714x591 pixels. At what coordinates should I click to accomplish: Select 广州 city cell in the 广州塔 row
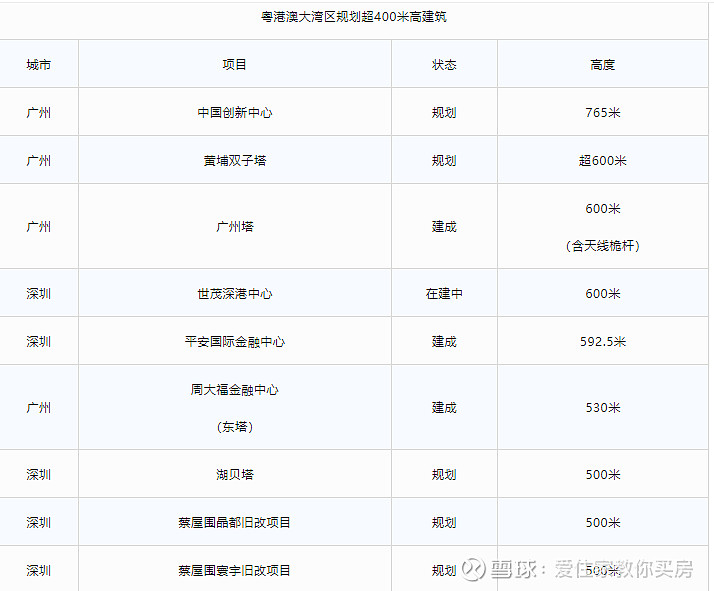(x=39, y=226)
